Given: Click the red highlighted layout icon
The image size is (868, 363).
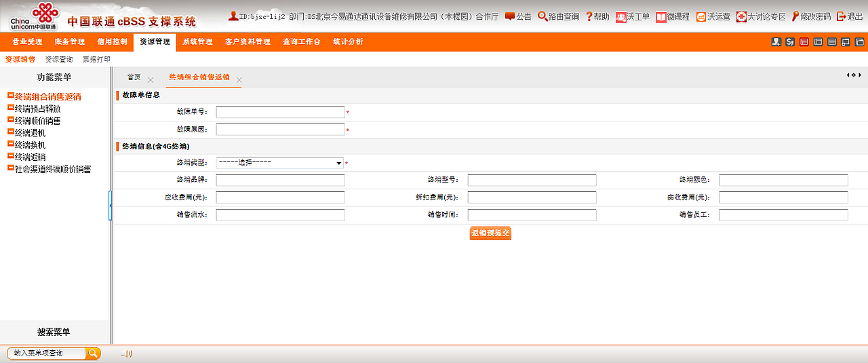Looking at the screenshot, I should 804,42.
